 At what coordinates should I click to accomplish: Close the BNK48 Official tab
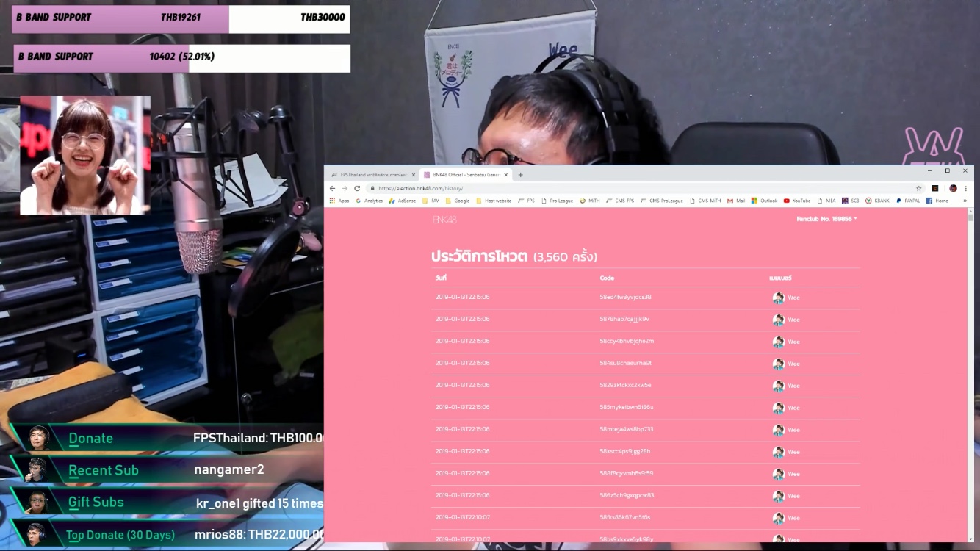coord(505,175)
